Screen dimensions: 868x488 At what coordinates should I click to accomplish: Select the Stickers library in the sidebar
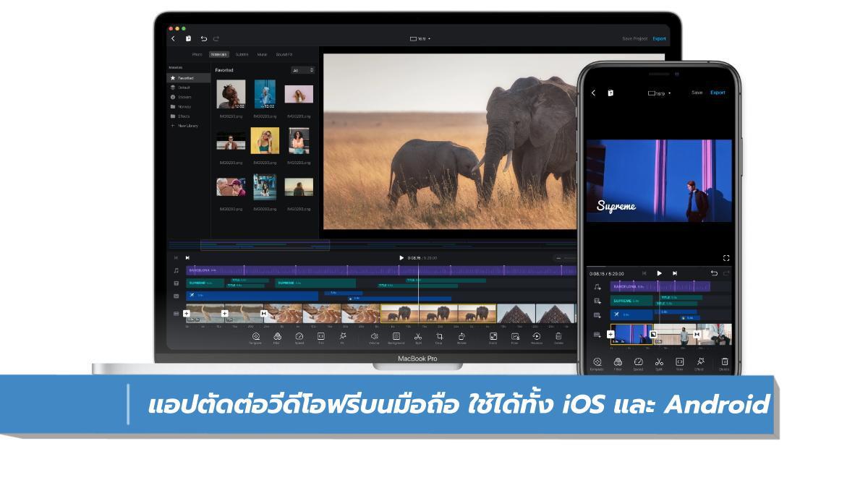[x=185, y=97]
